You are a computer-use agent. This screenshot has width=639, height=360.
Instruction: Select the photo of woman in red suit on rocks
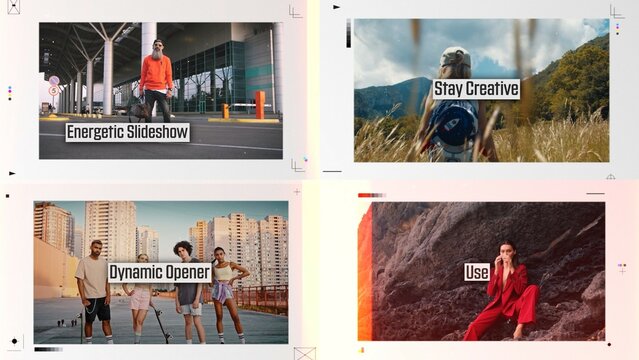(481, 271)
